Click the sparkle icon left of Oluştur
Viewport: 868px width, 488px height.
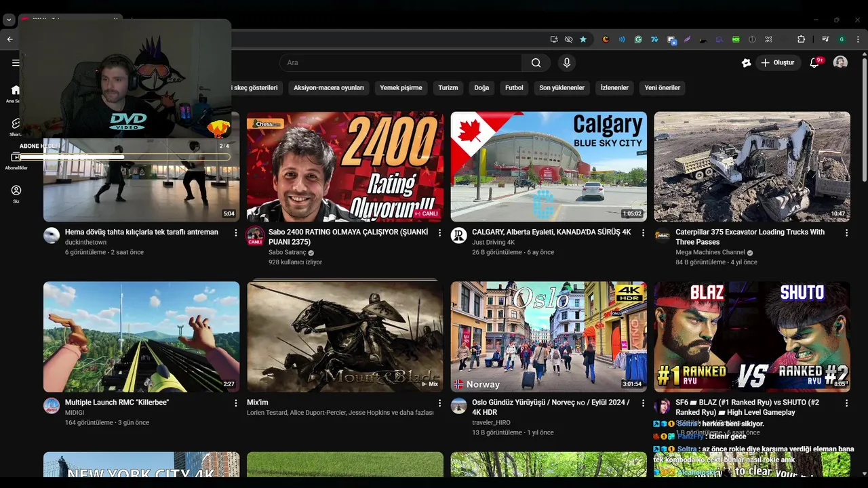746,63
